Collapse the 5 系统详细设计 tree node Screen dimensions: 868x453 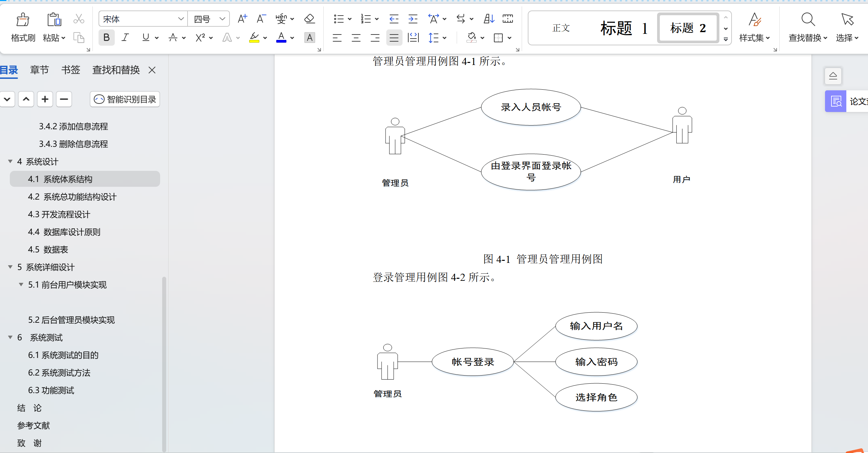click(x=10, y=267)
